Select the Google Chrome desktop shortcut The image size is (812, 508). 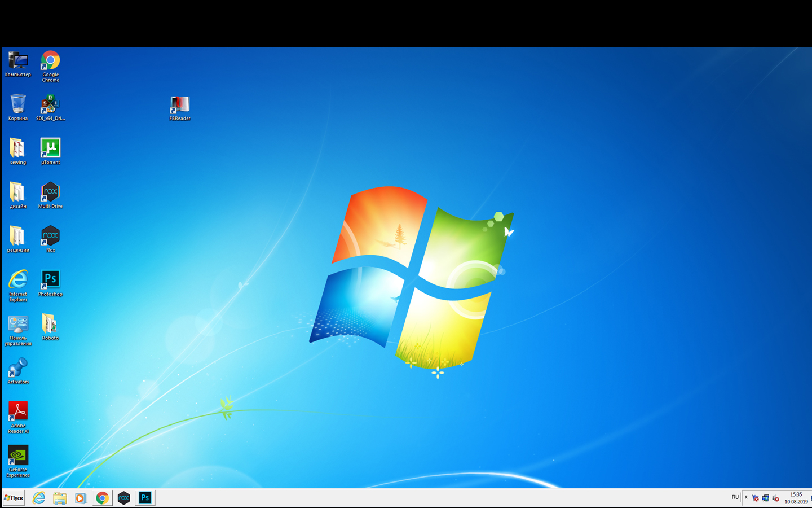click(x=50, y=67)
